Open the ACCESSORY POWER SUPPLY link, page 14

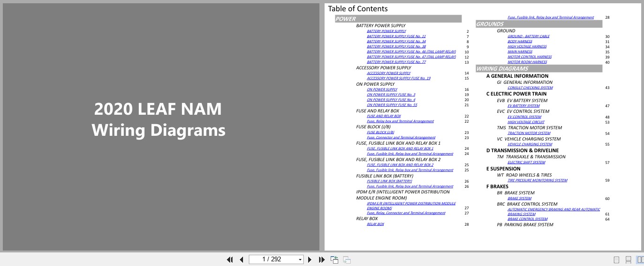[388, 73]
